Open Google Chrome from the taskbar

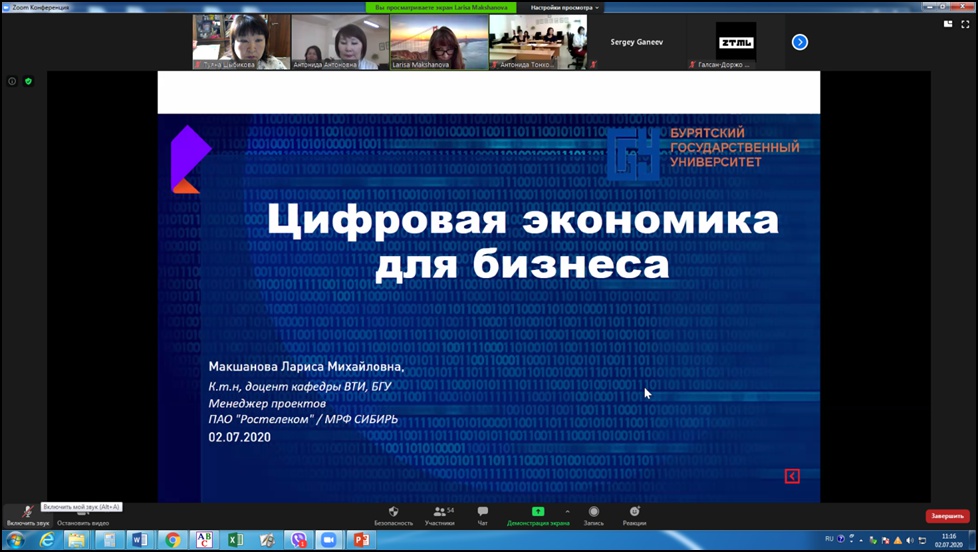point(172,540)
